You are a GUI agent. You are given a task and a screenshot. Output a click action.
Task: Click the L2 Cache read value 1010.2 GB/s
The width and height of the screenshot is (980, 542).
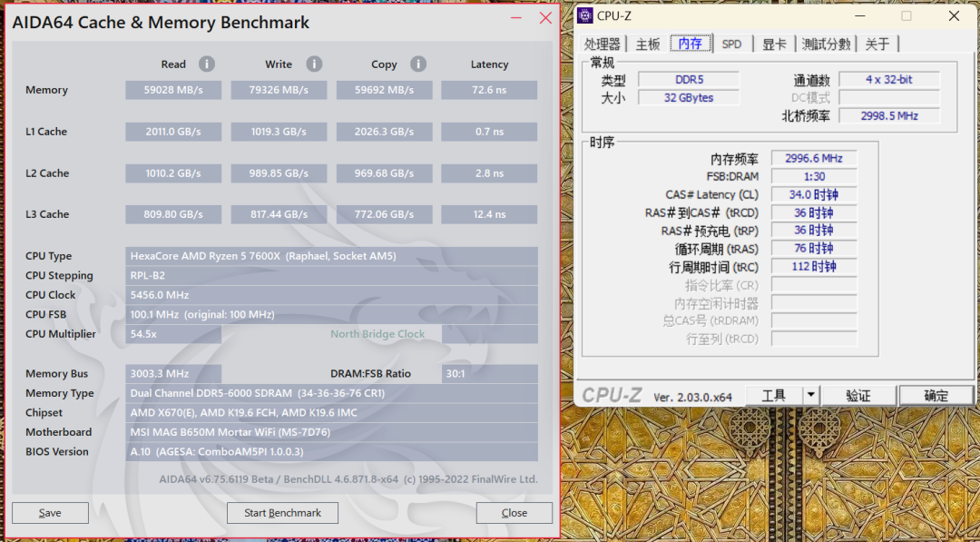point(173,173)
